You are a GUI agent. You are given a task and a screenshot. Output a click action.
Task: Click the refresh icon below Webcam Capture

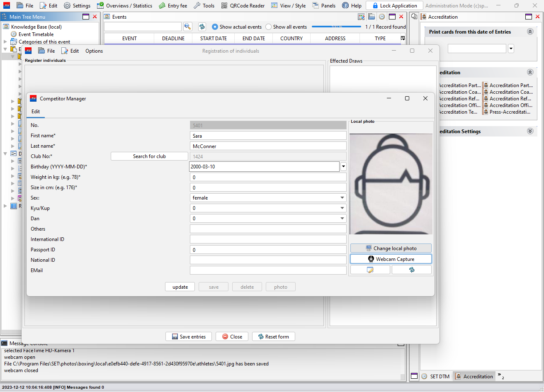point(411,270)
